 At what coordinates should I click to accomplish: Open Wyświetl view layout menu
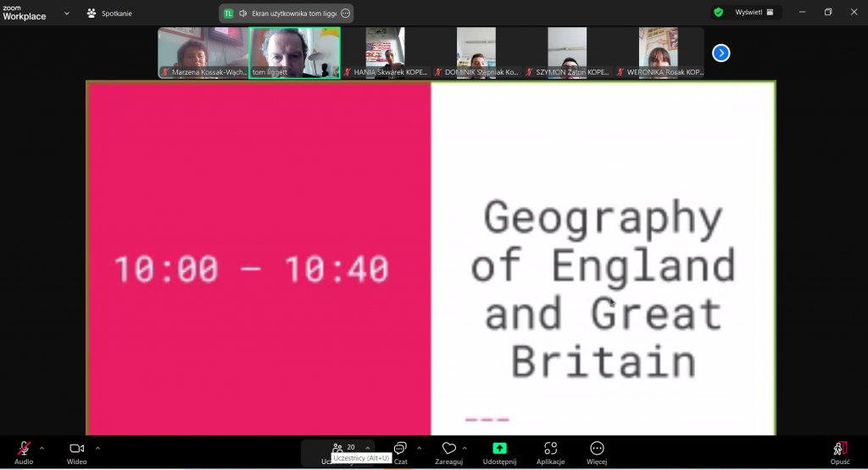point(754,12)
